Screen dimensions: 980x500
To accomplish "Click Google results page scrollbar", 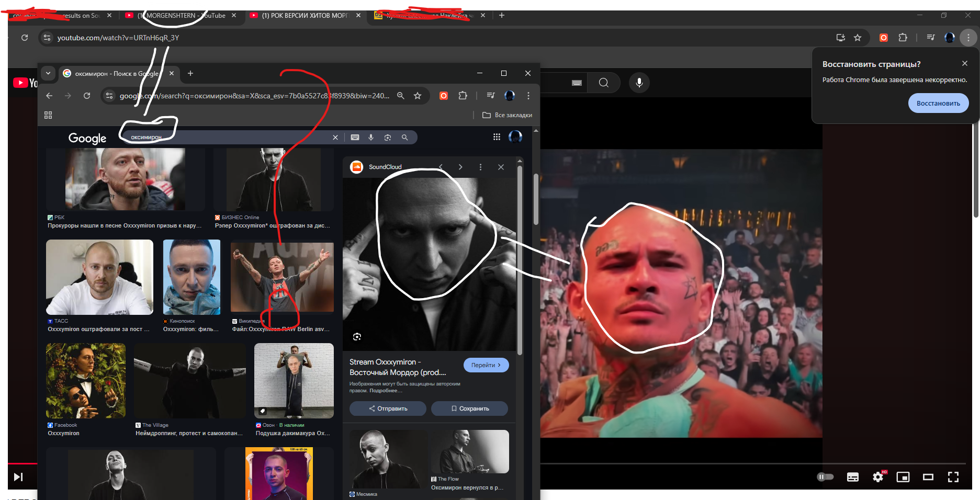I will (536, 199).
